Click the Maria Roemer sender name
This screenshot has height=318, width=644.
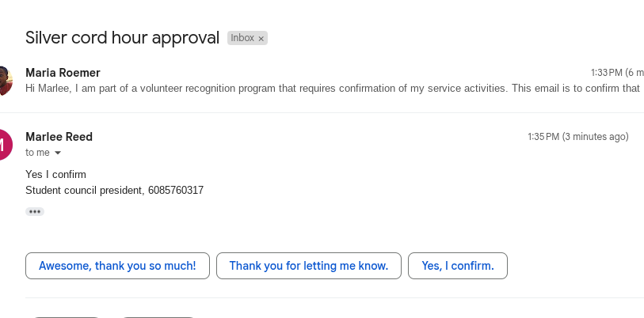[x=63, y=73]
